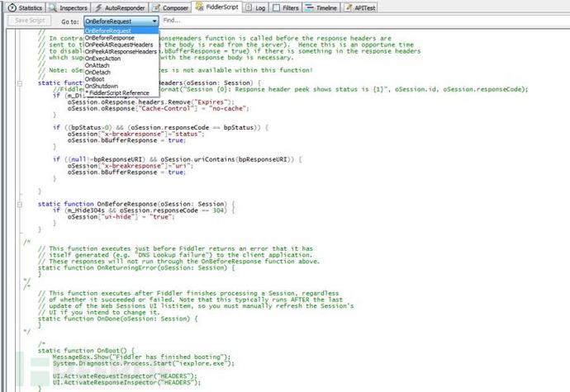570x392 pixels.
Task: Click the 'static function OnReturningError' line
Action: pyautogui.click(x=136, y=267)
